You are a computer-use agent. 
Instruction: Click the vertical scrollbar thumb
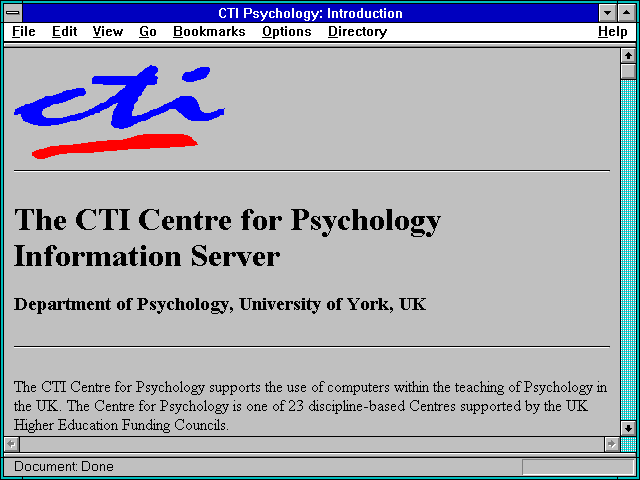(628, 71)
